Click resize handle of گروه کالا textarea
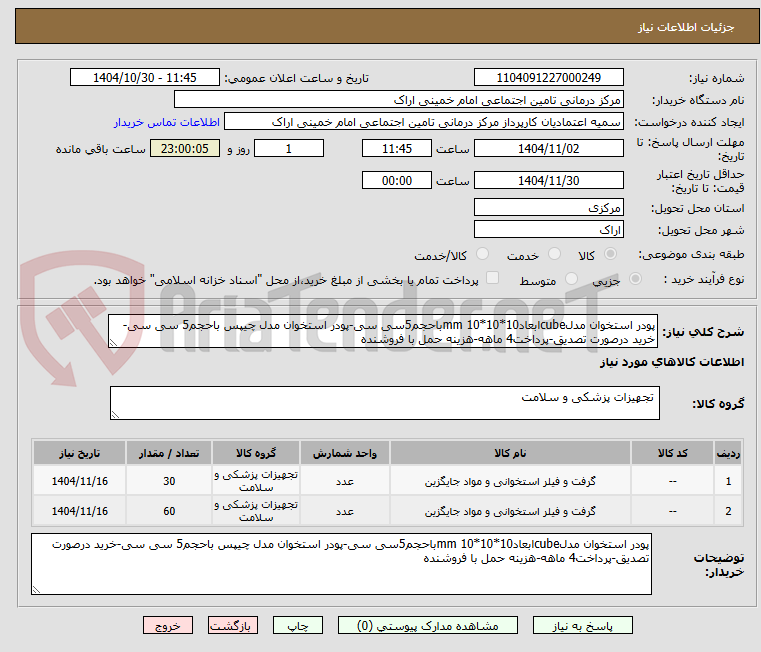Image resolution: width=761 pixels, height=652 pixels. pos(115,415)
